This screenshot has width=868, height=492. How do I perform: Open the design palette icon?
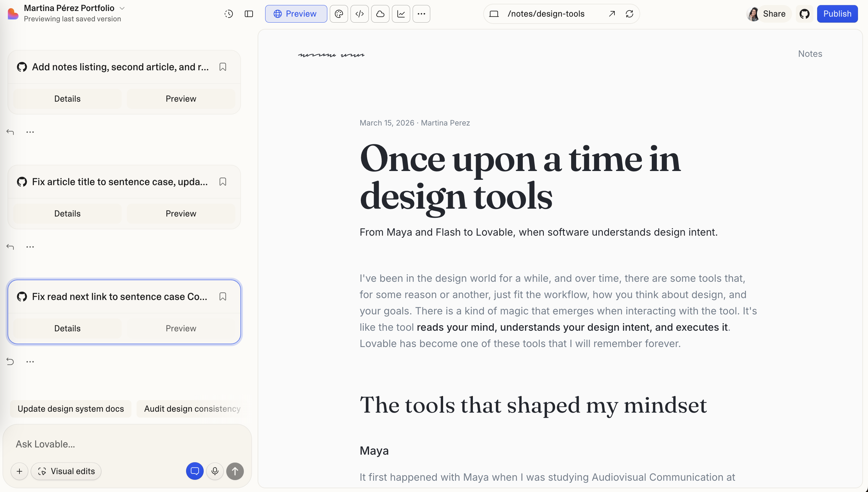(x=339, y=14)
